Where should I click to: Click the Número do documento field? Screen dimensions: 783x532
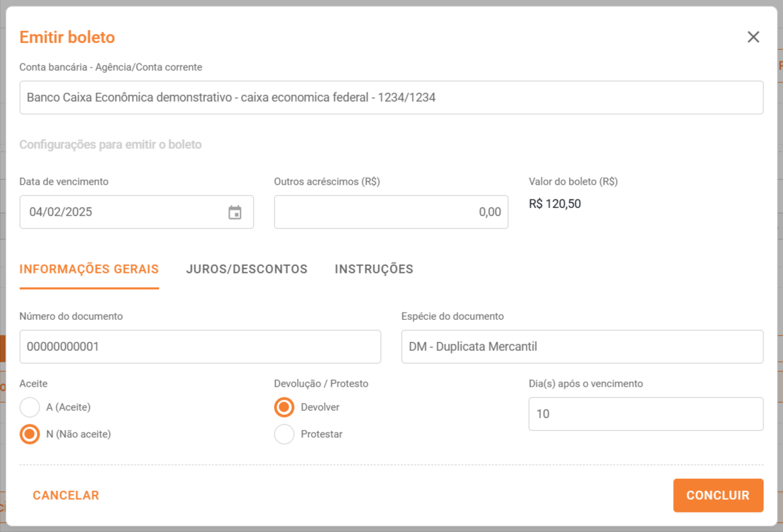pos(200,347)
